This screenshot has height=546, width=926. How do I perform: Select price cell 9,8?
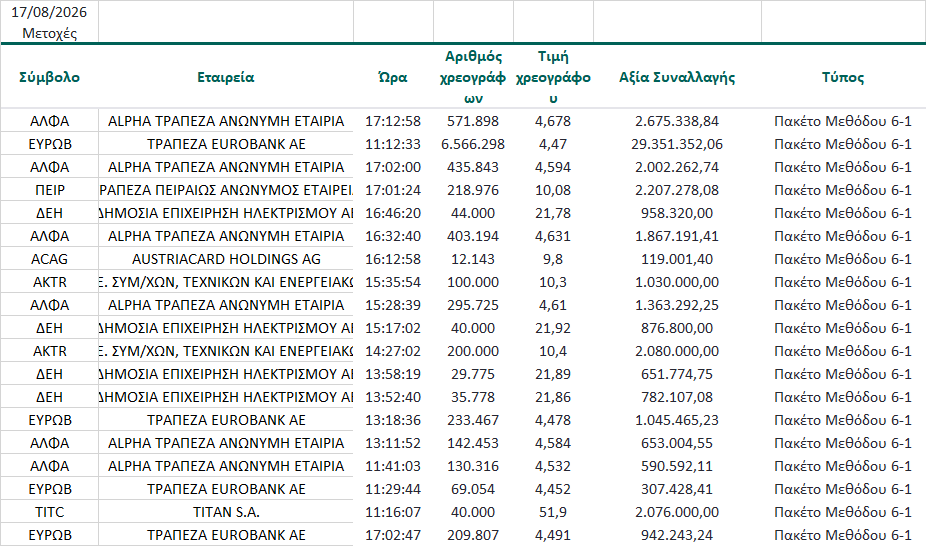(553, 259)
